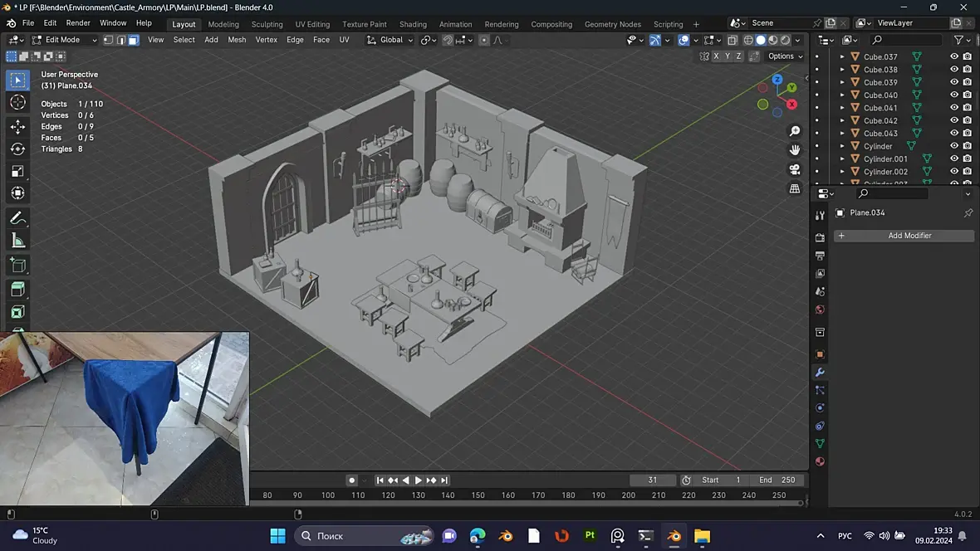Open the Mesh menu
980x551 pixels.
[237, 40]
